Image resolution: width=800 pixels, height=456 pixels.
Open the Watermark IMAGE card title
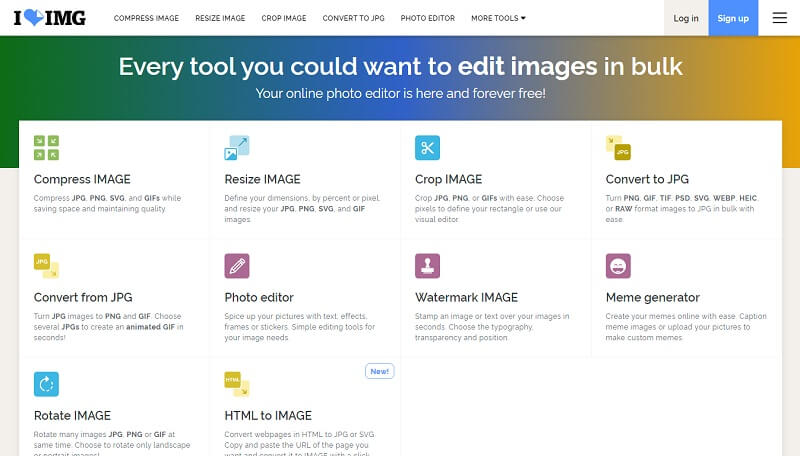point(466,297)
